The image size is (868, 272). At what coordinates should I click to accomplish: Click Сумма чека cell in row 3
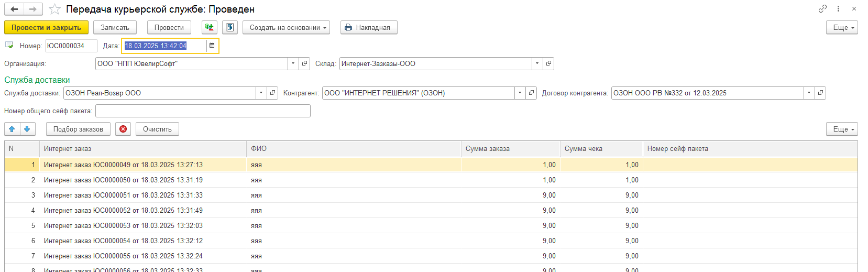601,195
